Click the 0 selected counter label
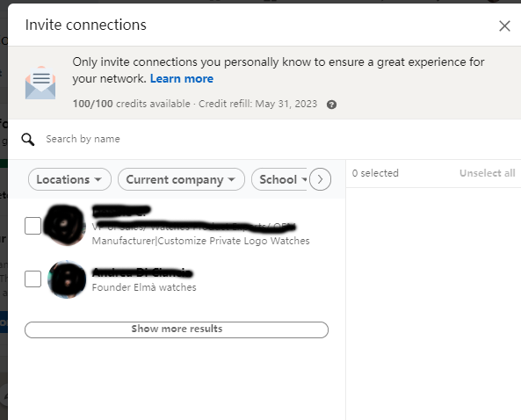Screen dimensions: 521x420 pyautogui.click(x=375, y=173)
